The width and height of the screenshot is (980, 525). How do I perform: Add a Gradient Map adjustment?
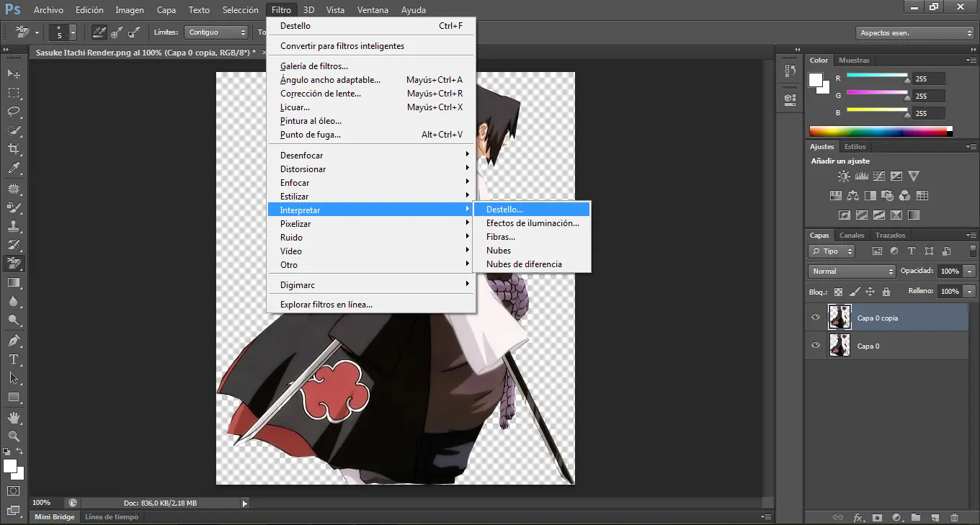coord(914,215)
